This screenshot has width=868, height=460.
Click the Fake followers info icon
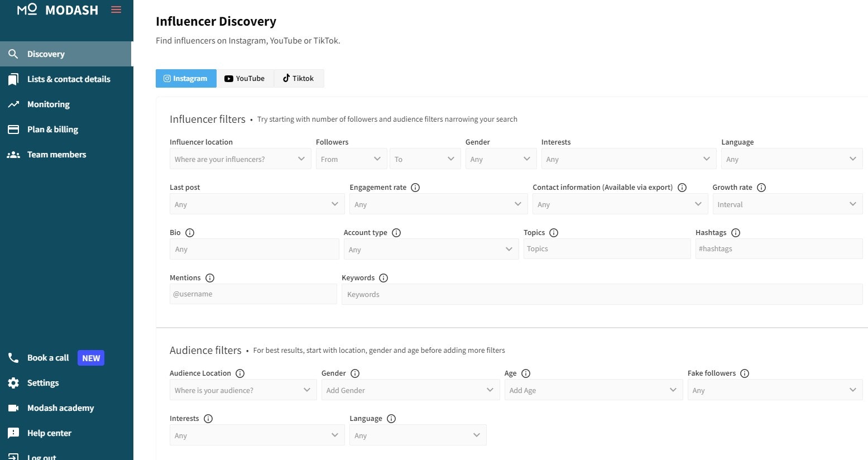point(745,373)
